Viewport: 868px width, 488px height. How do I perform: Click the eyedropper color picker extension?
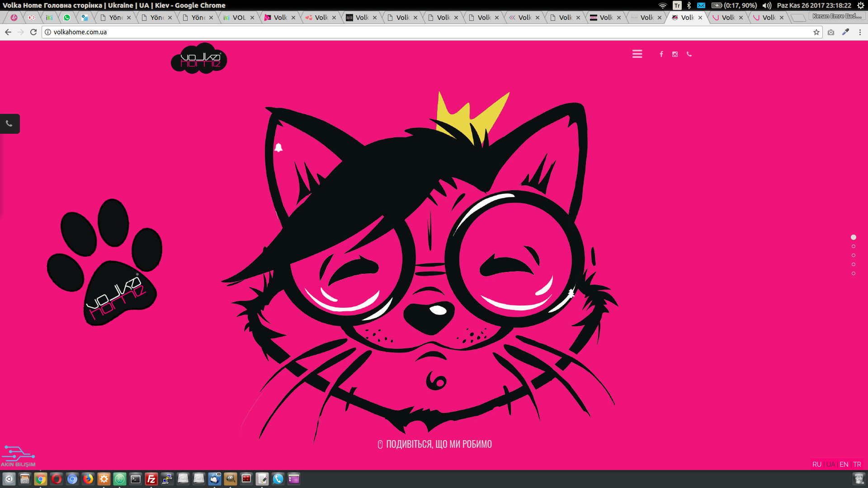pyautogui.click(x=845, y=32)
